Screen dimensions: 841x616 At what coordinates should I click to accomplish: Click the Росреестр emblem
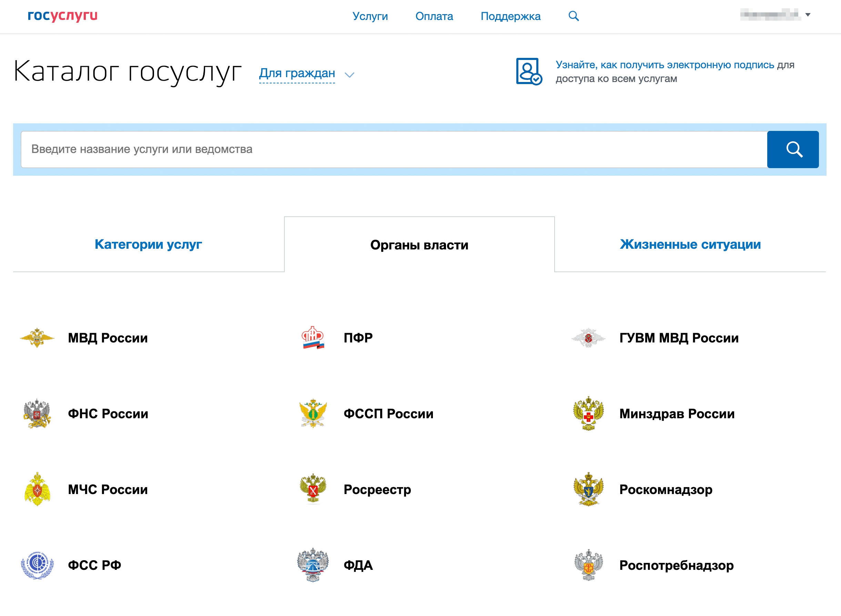pyautogui.click(x=313, y=489)
